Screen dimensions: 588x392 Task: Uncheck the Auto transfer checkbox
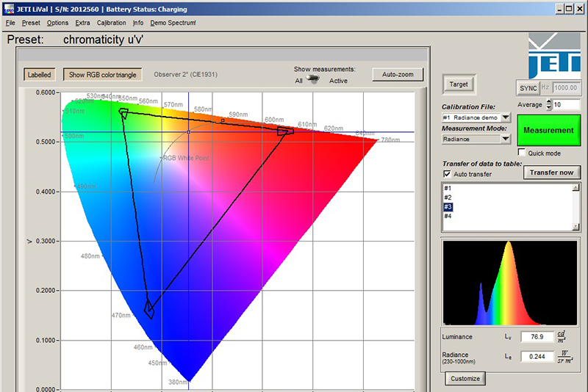tap(447, 174)
